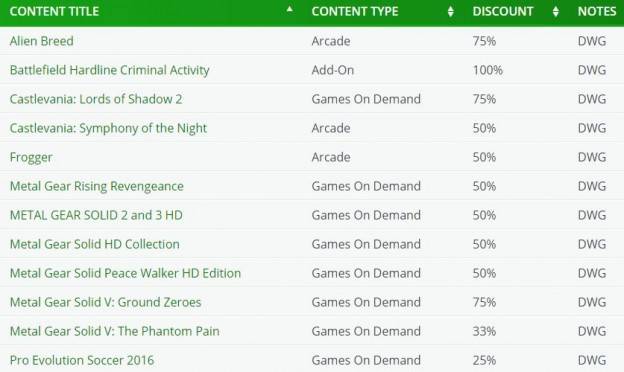
Task: Click the Content Type sort arrows
Action: tap(450, 11)
